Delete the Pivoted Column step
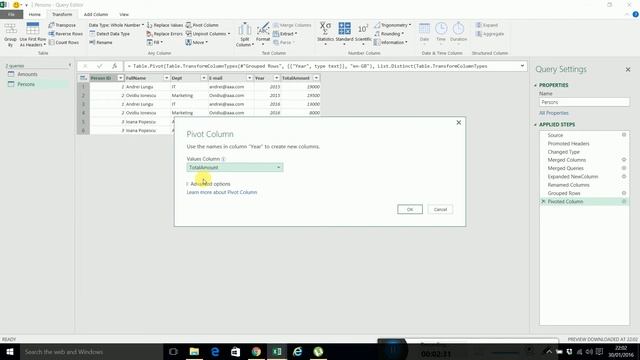The width and height of the screenshot is (640, 360). click(x=543, y=201)
